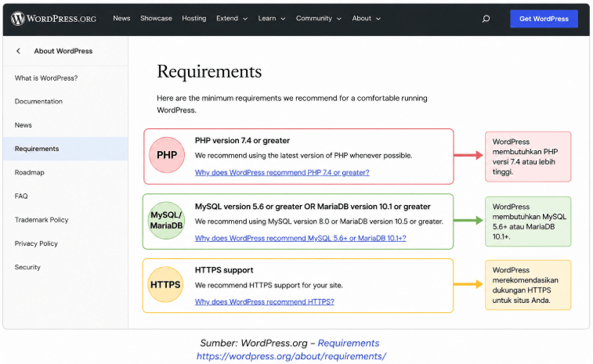The image size is (593, 364).
Task: Click the Requirements page heading
Action: click(209, 71)
